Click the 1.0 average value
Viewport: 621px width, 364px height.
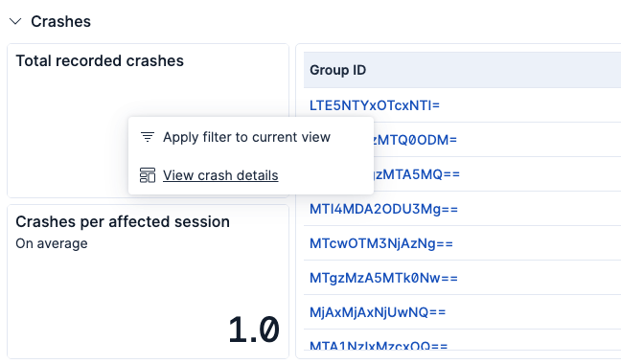click(x=254, y=330)
